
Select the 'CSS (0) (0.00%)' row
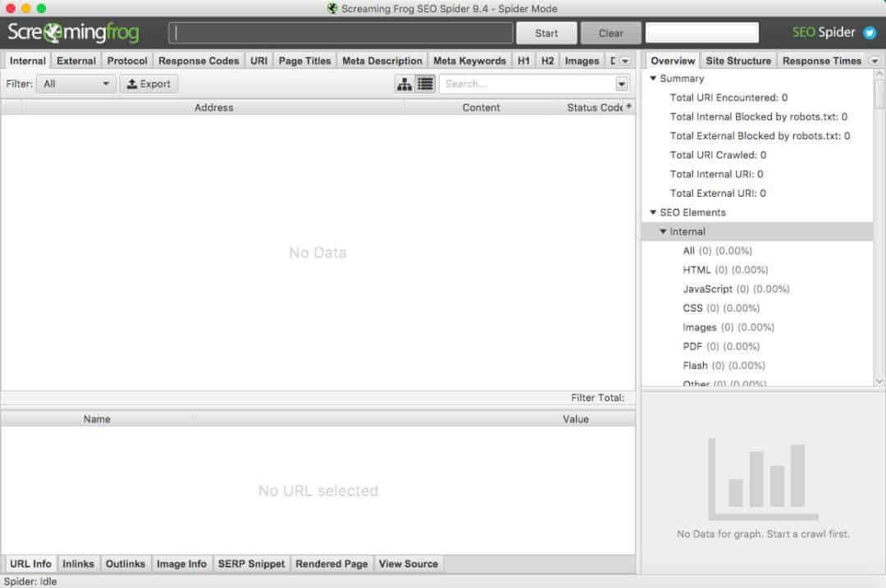pos(757,308)
